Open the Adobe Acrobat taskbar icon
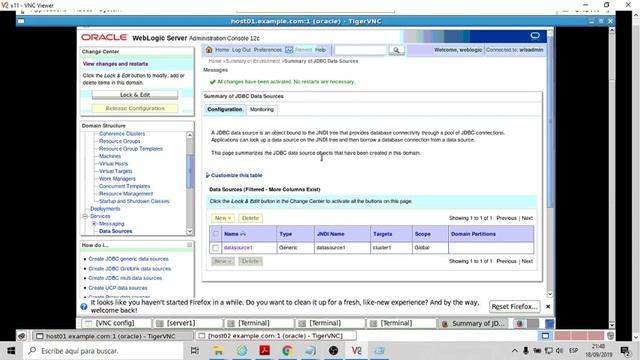The height and width of the screenshot is (360, 640). point(264,351)
